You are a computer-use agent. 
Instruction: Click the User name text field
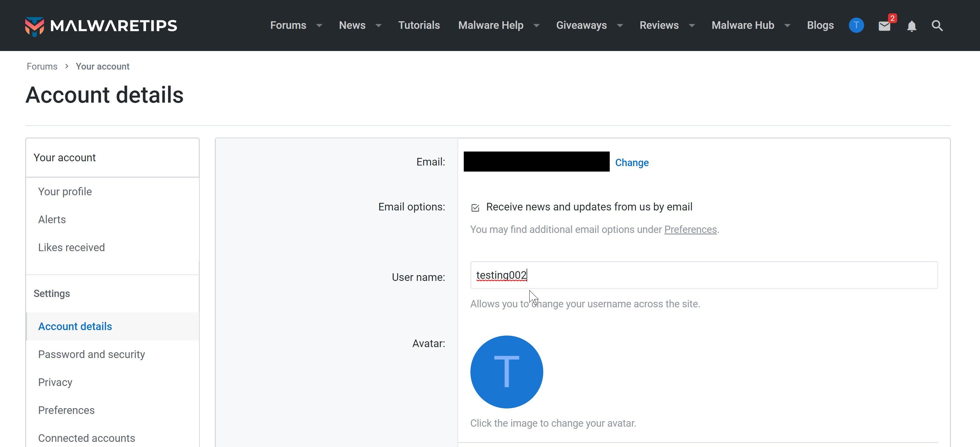click(704, 275)
